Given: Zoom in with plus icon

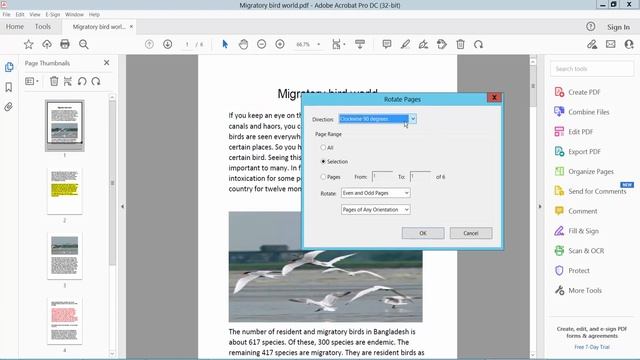Looking at the screenshot, I should (x=280, y=44).
